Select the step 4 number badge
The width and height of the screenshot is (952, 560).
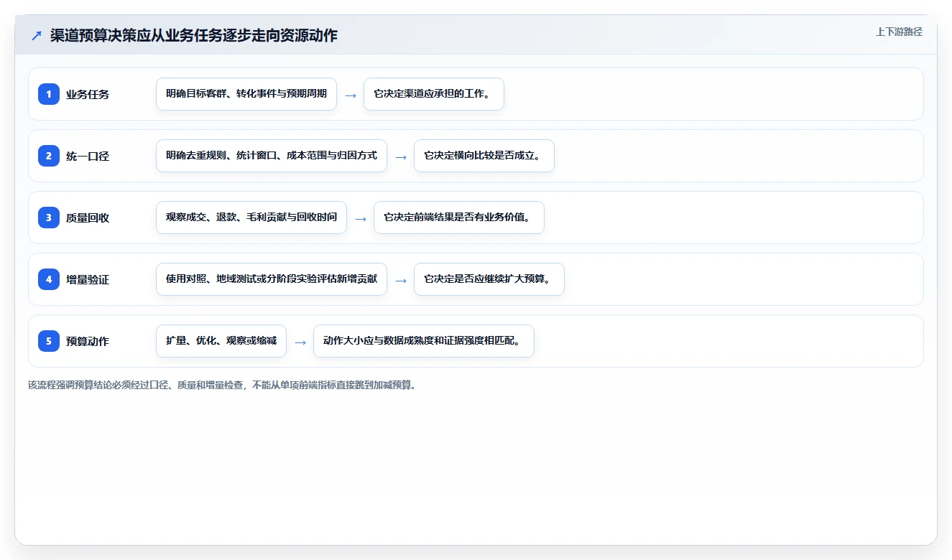point(49,279)
